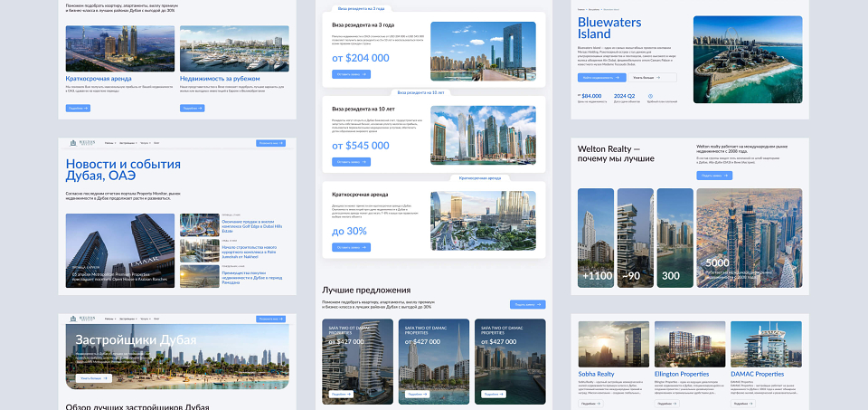Click the Golf Edge article thumbnail

coord(200,225)
